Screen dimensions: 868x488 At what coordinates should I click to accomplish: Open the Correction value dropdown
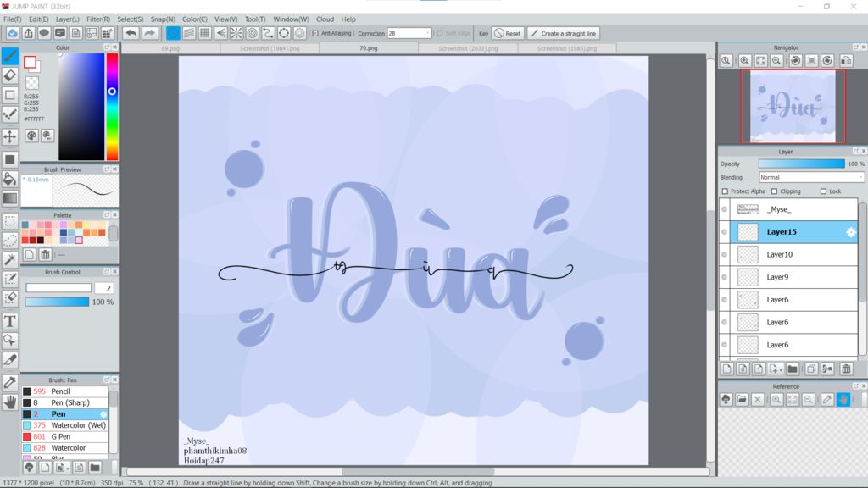point(427,33)
